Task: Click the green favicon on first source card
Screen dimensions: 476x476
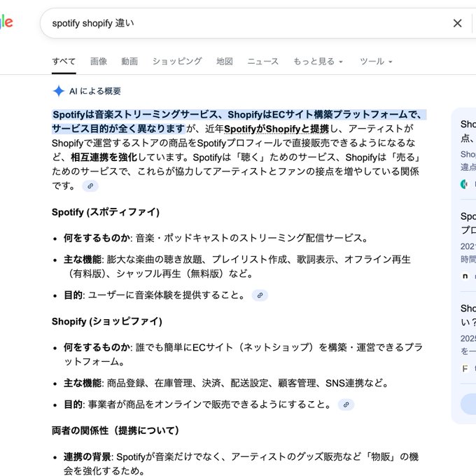Action: pyautogui.click(x=465, y=184)
